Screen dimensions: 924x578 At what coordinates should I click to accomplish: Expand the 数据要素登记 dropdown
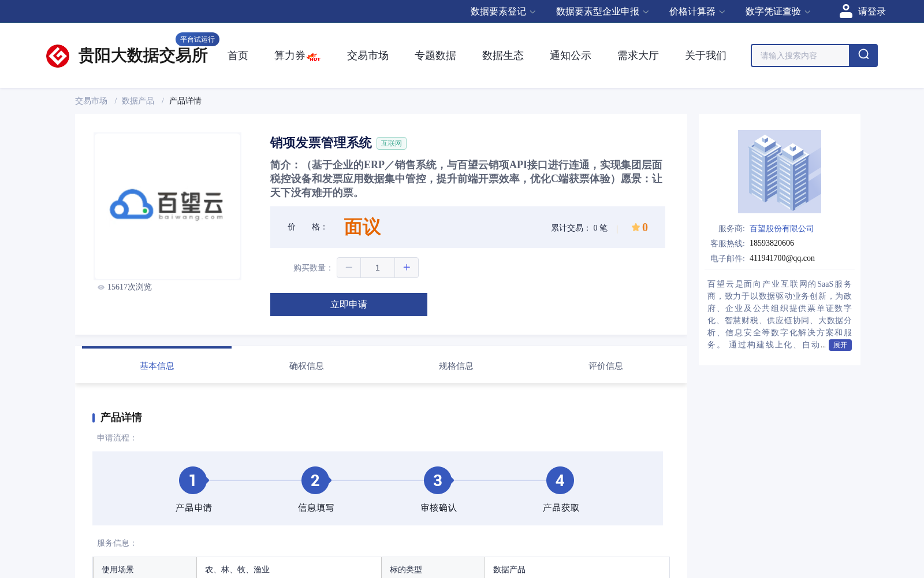503,12
